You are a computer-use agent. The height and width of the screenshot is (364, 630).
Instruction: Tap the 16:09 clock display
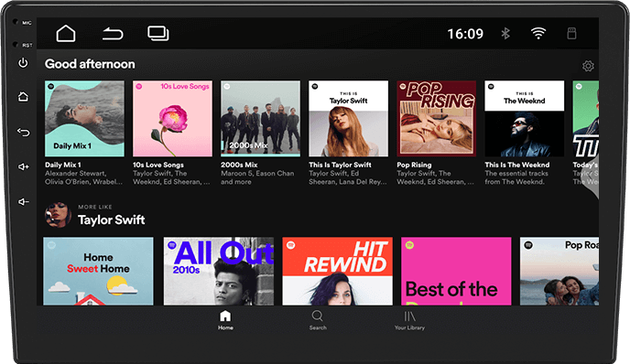coord(465,34)
